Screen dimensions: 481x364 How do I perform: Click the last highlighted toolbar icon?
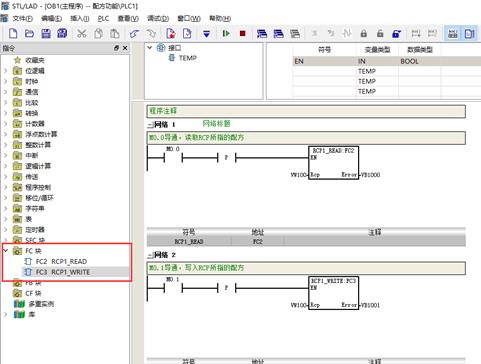pyautogui.click(x=469, y=34)
